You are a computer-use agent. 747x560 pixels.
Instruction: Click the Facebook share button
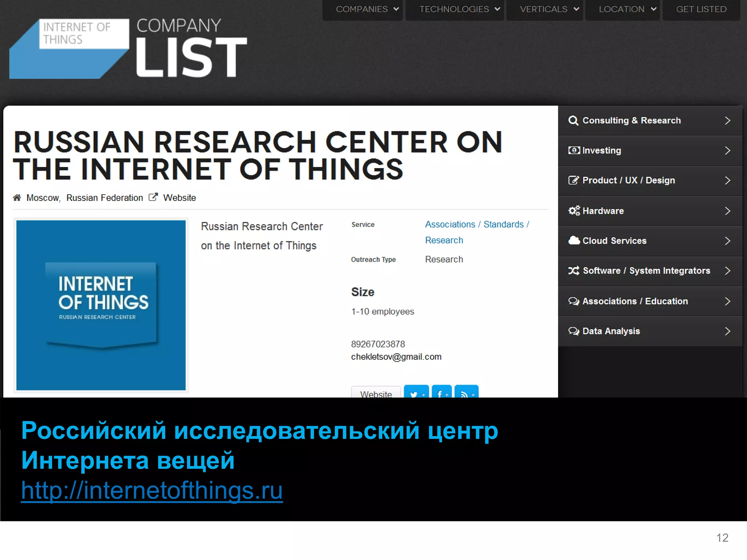tap(442, 392)
